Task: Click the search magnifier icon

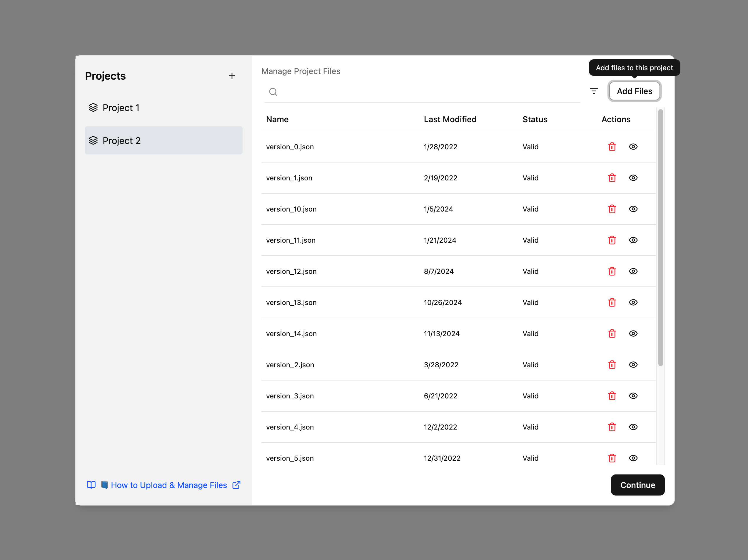Action: (273, 92)
